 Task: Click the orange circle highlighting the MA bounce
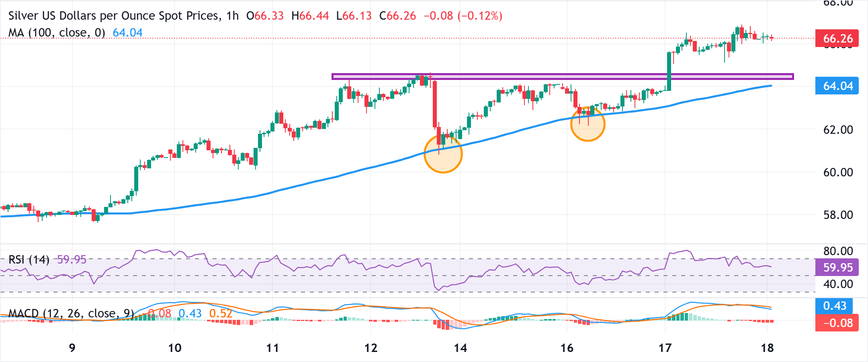443,153
